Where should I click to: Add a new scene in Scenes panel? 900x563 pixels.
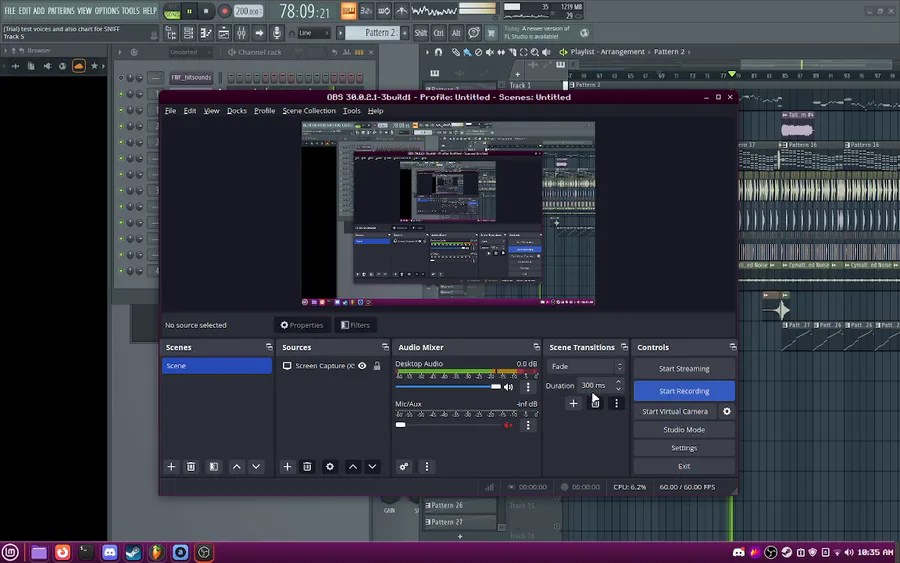171,467
